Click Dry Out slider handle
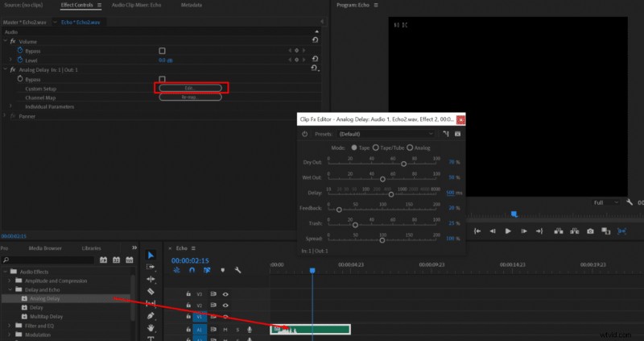Image resolution: width=644 pixels, height=341 pixels. (x=404, y=164)
